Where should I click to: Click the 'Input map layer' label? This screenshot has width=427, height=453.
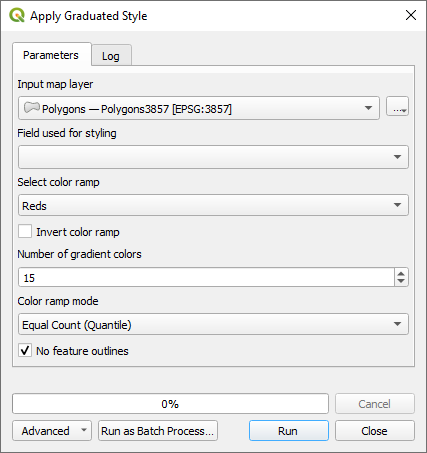click(x=55, y=84)
